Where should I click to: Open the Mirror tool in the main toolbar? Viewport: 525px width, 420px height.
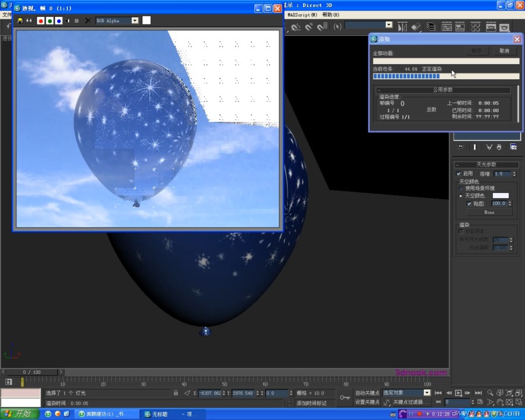pyautogui.click(x=402, y=27)
